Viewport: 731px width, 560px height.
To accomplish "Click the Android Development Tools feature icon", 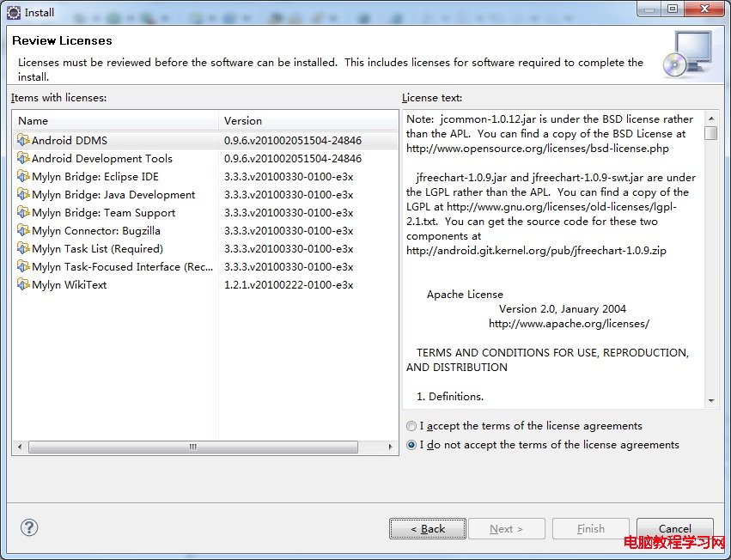I will [23, 158].
